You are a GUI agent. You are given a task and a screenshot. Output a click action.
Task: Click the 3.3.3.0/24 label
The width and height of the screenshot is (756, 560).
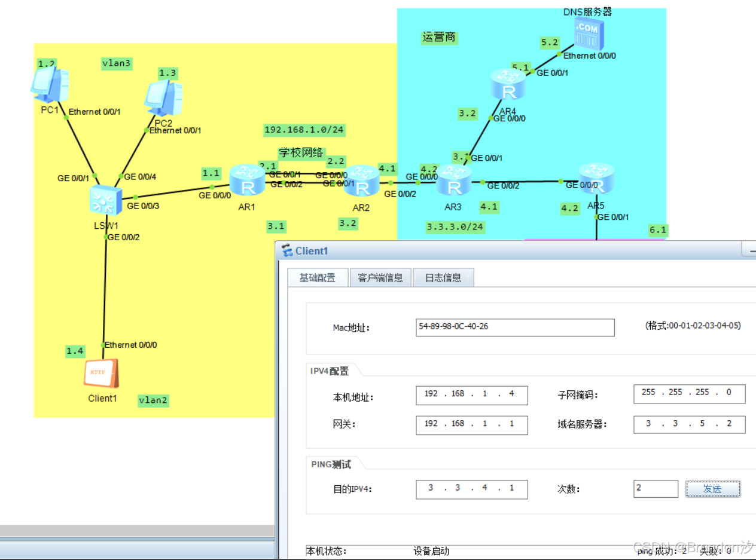pos(455,227)
